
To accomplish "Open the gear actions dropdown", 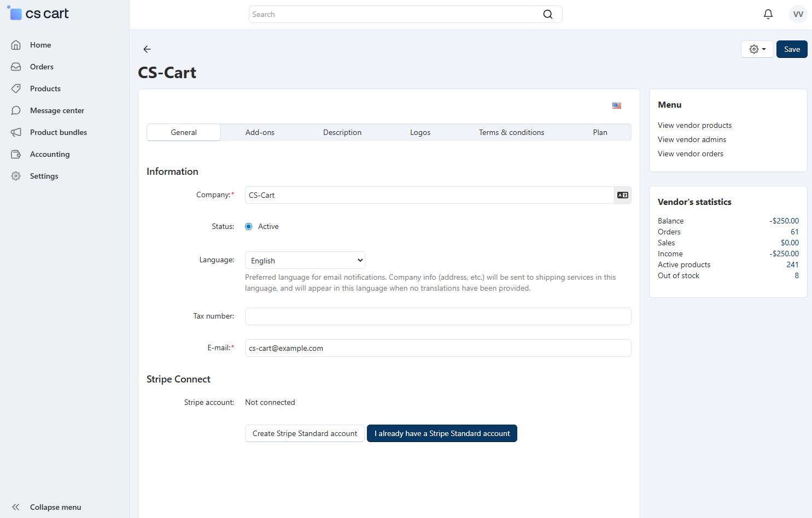I will point(757,49).
